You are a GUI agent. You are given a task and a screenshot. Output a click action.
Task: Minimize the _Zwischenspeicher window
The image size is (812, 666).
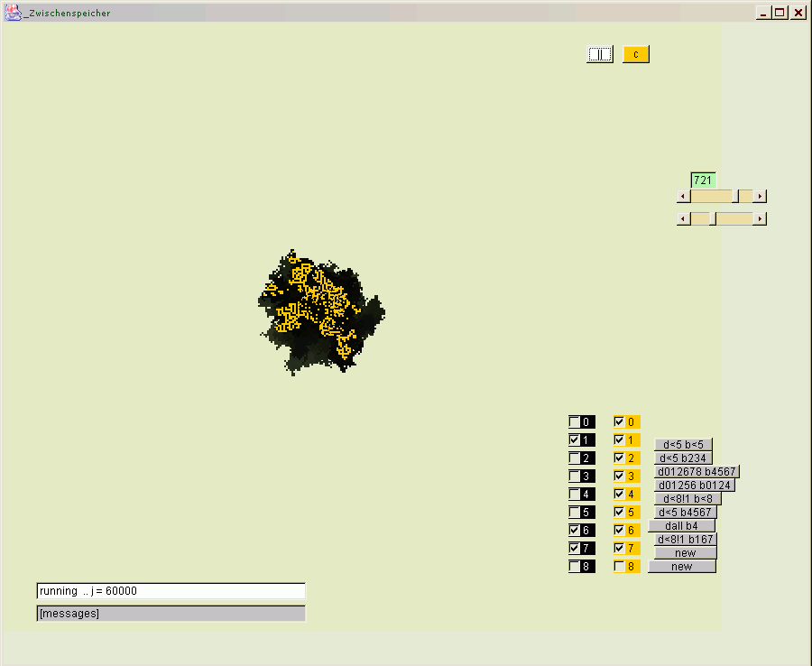point(762,13)
